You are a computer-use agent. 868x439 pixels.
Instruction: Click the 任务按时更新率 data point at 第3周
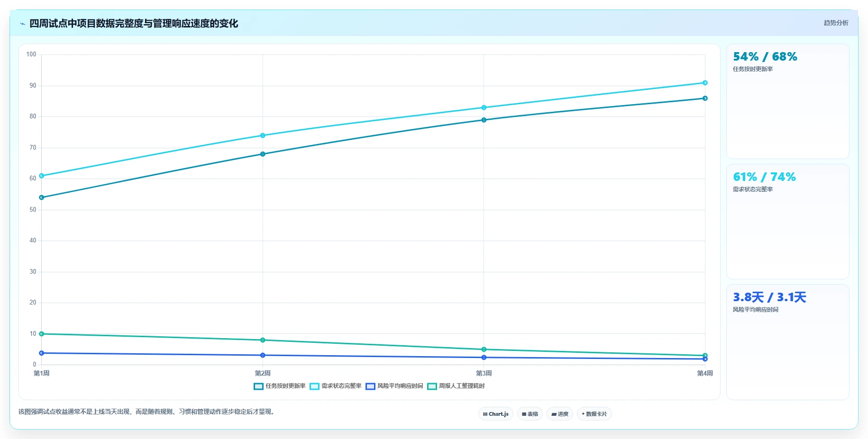[x=484, y=120]
